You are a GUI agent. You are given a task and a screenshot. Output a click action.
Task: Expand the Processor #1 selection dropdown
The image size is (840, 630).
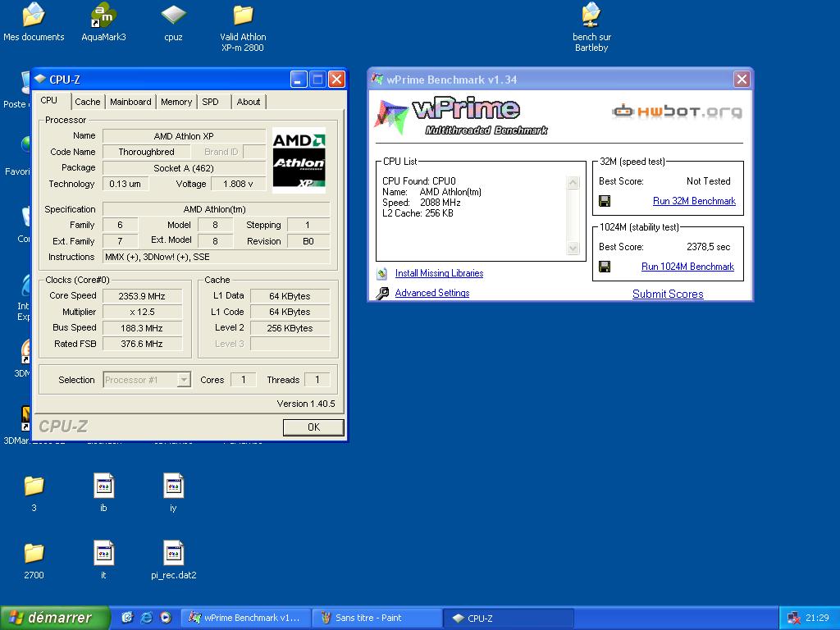pos(184,380)
